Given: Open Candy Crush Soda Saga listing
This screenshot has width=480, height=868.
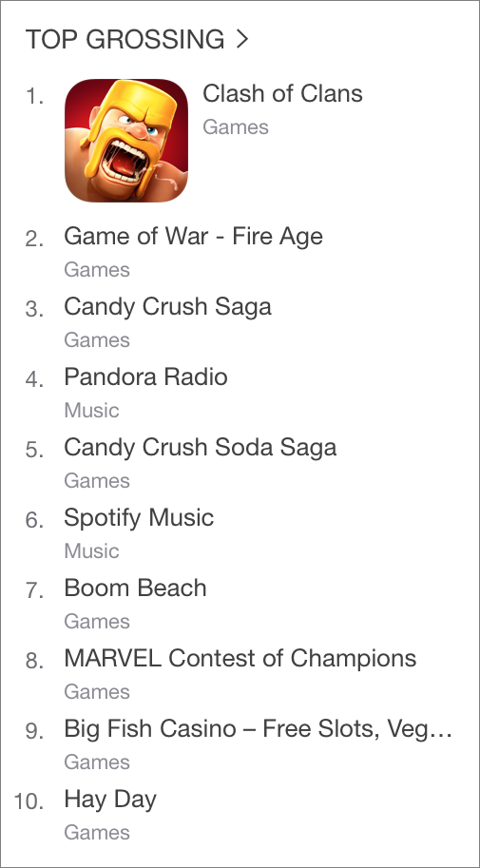Looking at the screenshot, I should [x=200, y=448].
